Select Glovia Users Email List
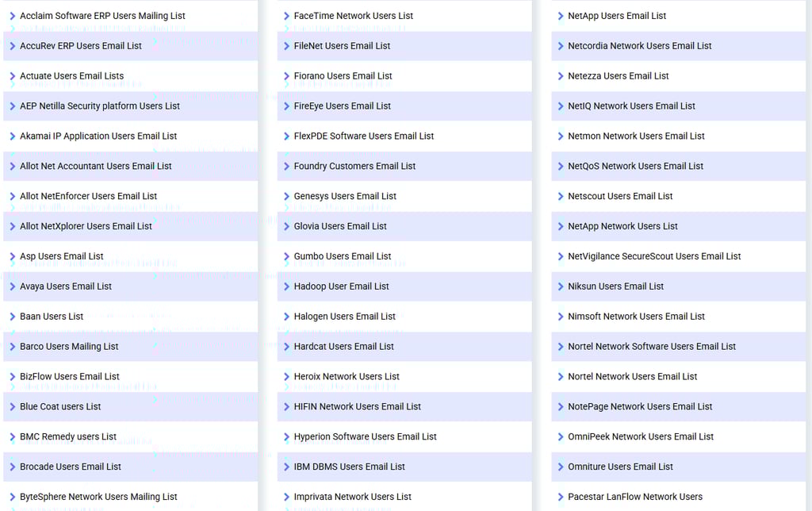This screenshot has width=812, height=511. click(x=340, y=226)
